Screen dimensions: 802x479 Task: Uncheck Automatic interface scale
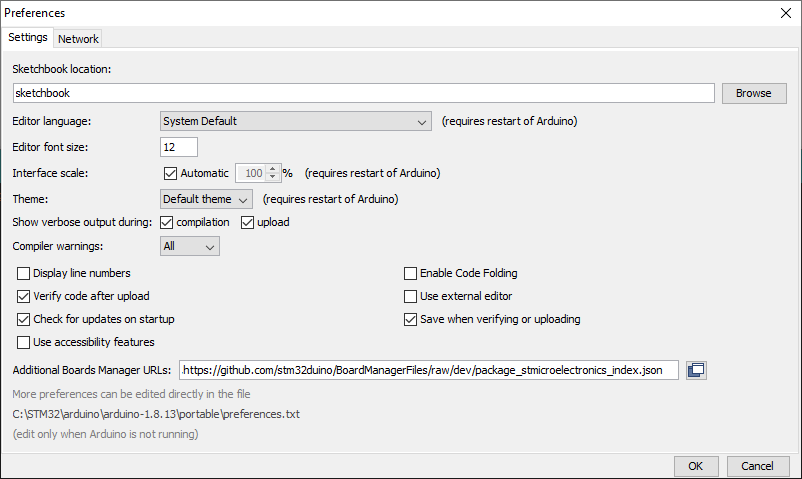click(x=169, y=172)
